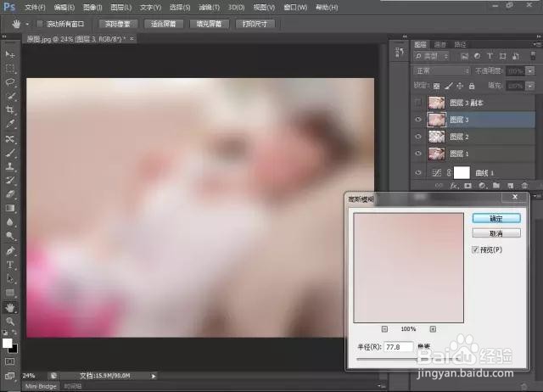Click the 打印尺寸 button
The width and height of the screenshot is (543, 392).
click(x=255, y=24)
